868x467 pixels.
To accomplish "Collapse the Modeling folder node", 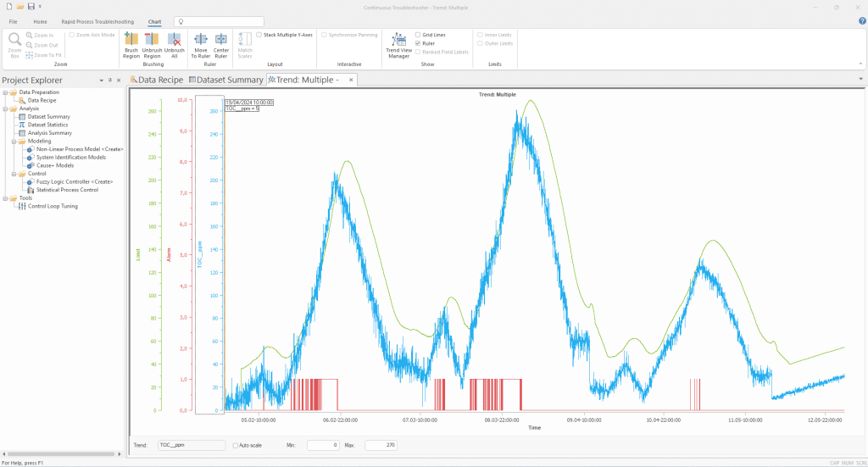I will [x=14, y=142].
